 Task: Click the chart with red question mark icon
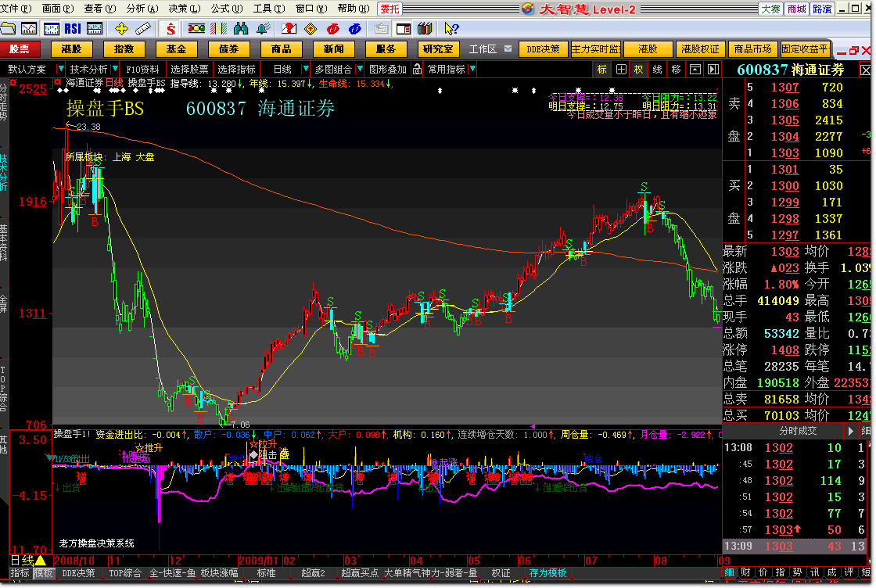pos(289,28)
